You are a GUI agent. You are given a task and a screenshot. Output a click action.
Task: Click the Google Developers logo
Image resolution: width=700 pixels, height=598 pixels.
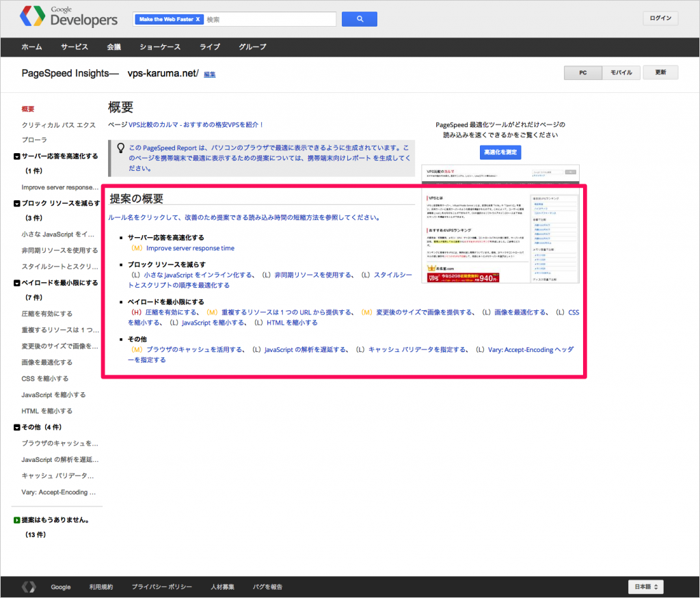click(69, 17)
